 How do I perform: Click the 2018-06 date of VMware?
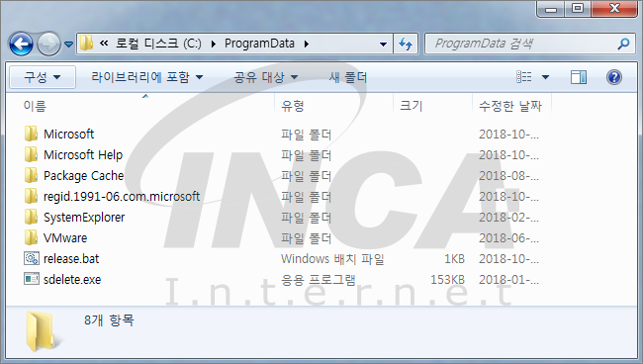pos(508,238)
